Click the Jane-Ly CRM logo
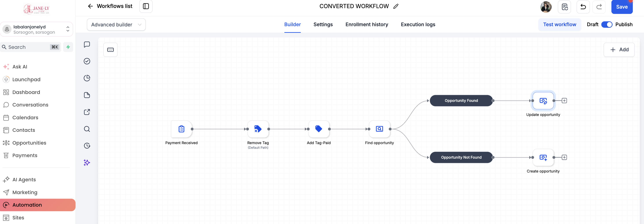 tap(37, 9)
